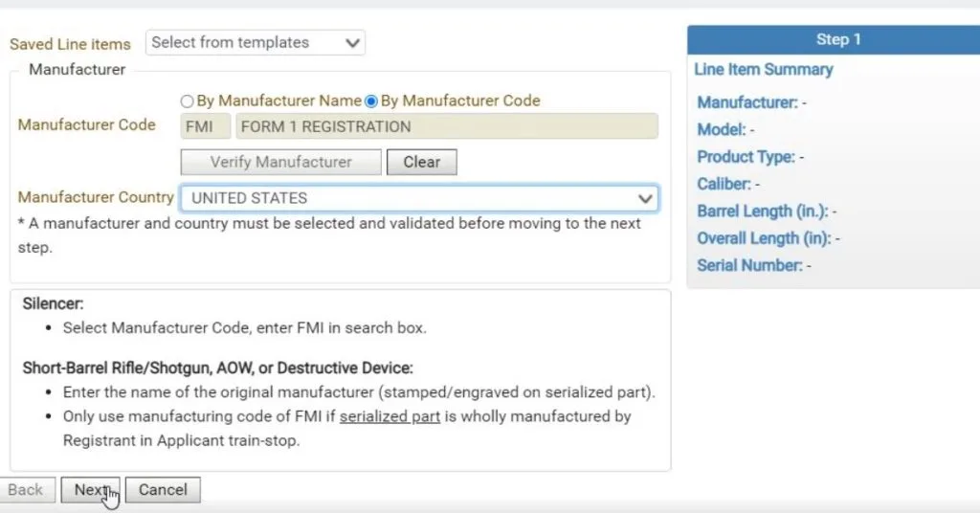Click the Back button
The width and height of the screenshot is (980, 513).
26,490
